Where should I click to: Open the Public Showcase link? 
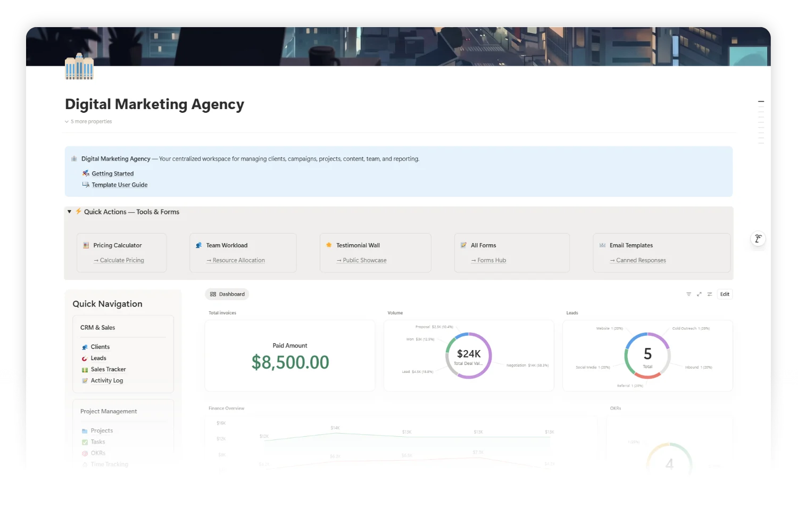tap(362, 260)
